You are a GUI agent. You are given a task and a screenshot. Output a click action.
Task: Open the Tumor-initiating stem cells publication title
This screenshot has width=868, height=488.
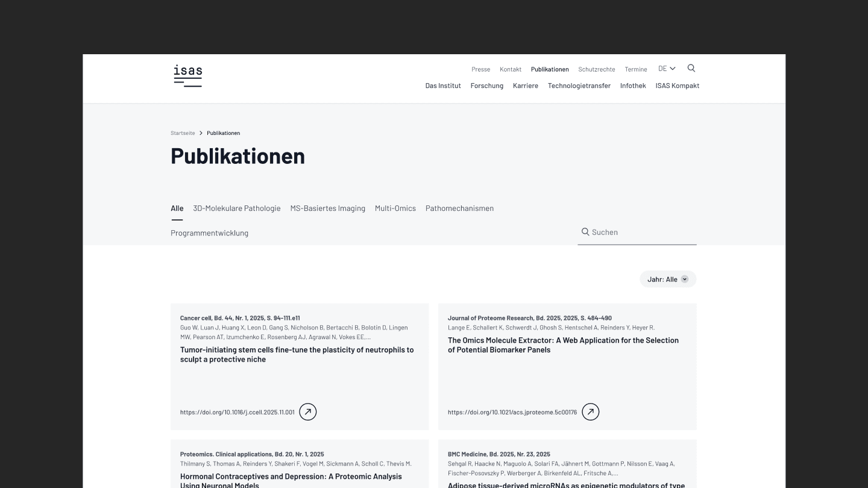pyautogui.click(x=297, y=354)
